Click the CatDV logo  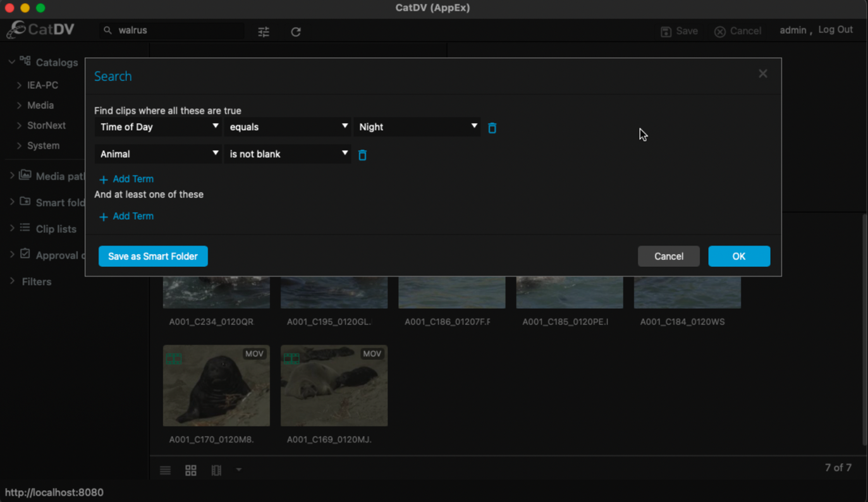click(41, 29)
